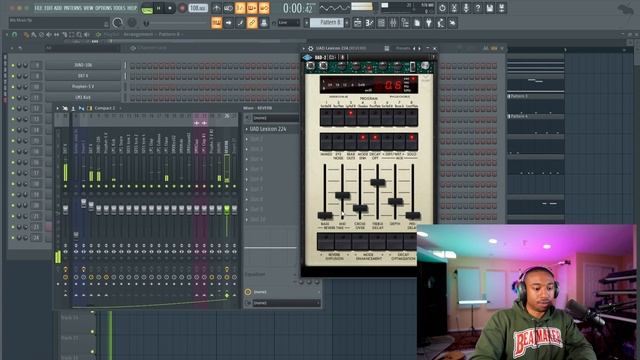Select the stamp tool icon
This screenshot has width=640, height=360.
(x=264, y=23)
